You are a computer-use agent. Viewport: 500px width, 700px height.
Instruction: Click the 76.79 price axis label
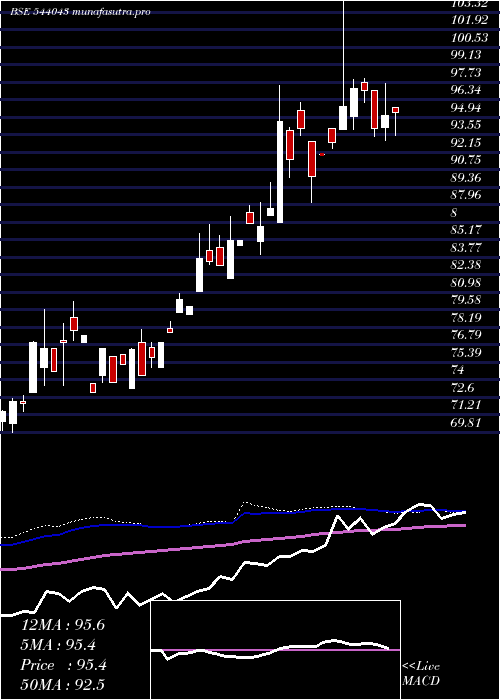(466, 335)
